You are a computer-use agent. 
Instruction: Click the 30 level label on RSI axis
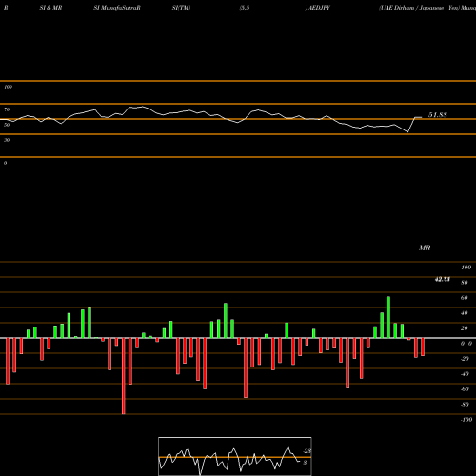(x=7, y=140)
